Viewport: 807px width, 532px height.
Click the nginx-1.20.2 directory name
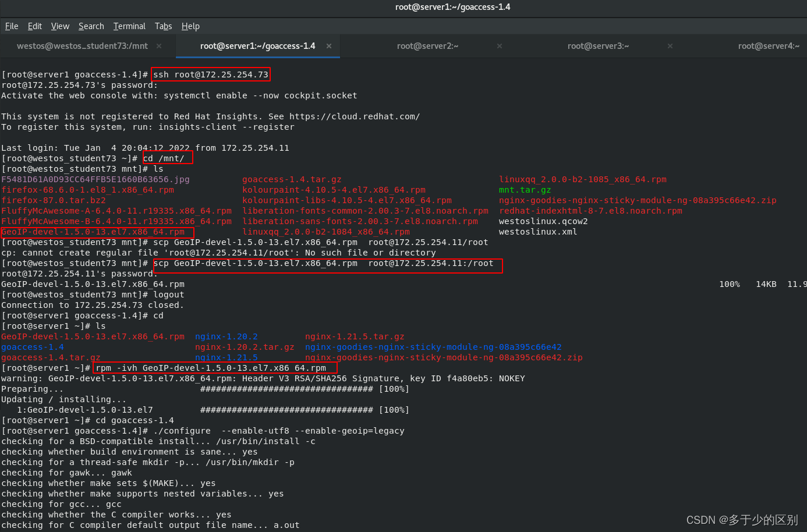coord(226,336)
